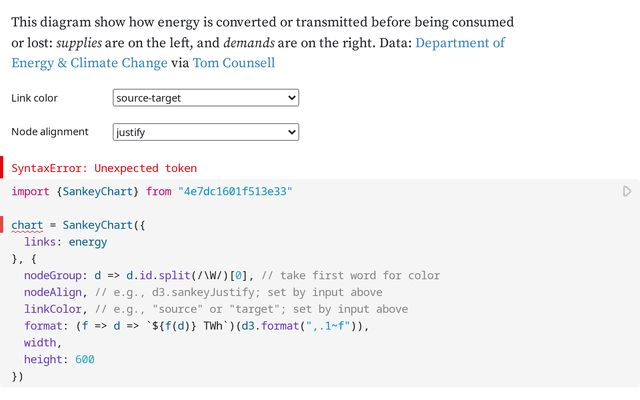The height and width of the screenshot is (400, 640).
Task: Click the height value 600
Action: point(84,360)
